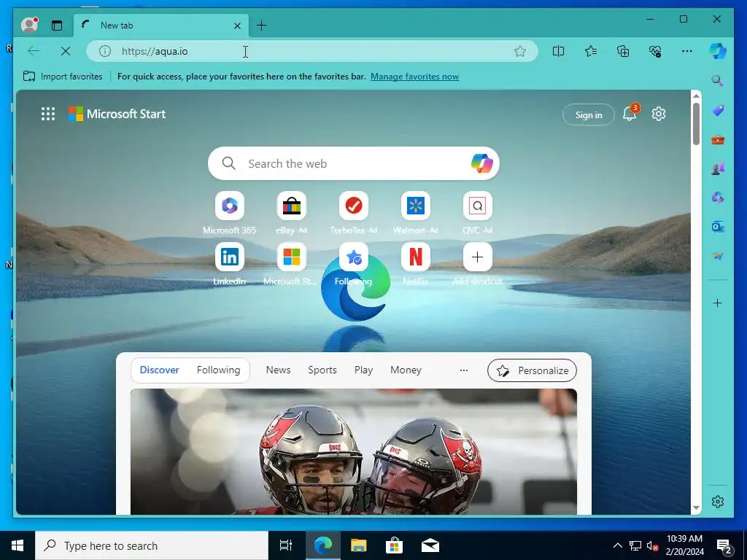Open the app launcher grid
Viewport: 747px width, 560px height.
click(48, 114)
